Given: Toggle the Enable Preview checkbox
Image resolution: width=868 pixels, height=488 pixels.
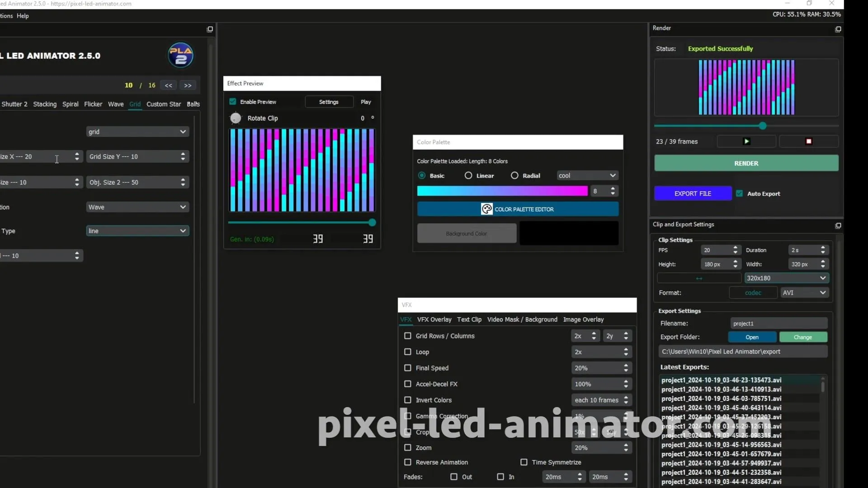Looking at the screenshot, I should [233, 102].
